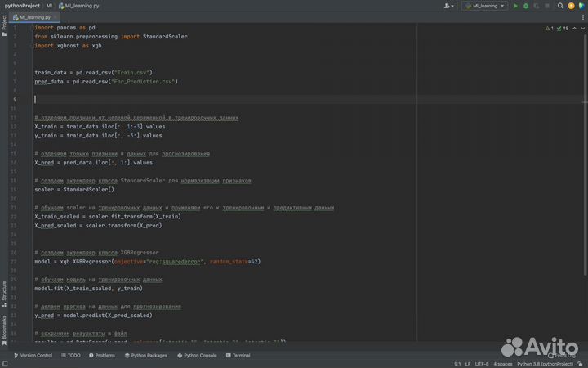This screenshot has height=368, width=588.
Task: Click the 'StandardScaler' import name on line 2
Action: click(x=165, y=37)
